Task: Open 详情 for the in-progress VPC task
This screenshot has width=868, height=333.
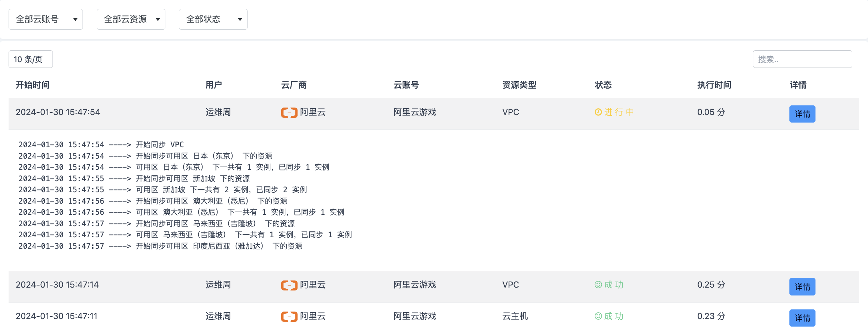Action: click(x=802, y=114)
